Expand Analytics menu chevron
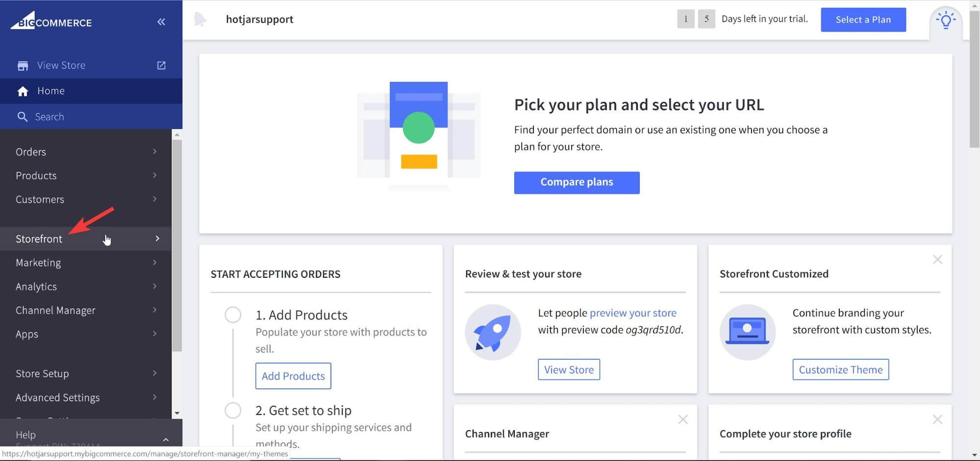Screen dimensions: 980x461 [x=154, y=286]
